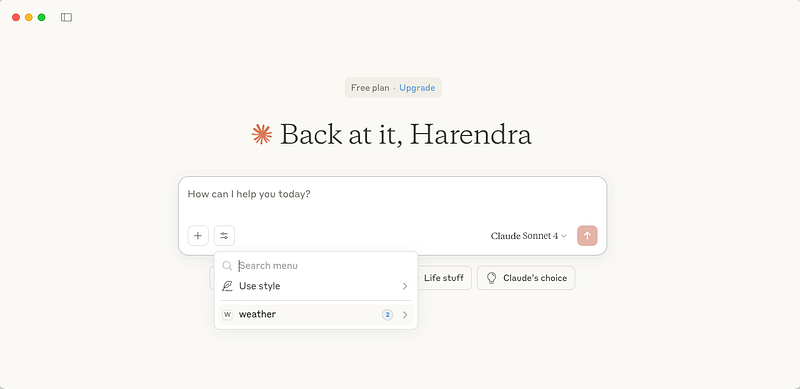Click the lightbulb icon on Claude's choice

tap(491, 278)
